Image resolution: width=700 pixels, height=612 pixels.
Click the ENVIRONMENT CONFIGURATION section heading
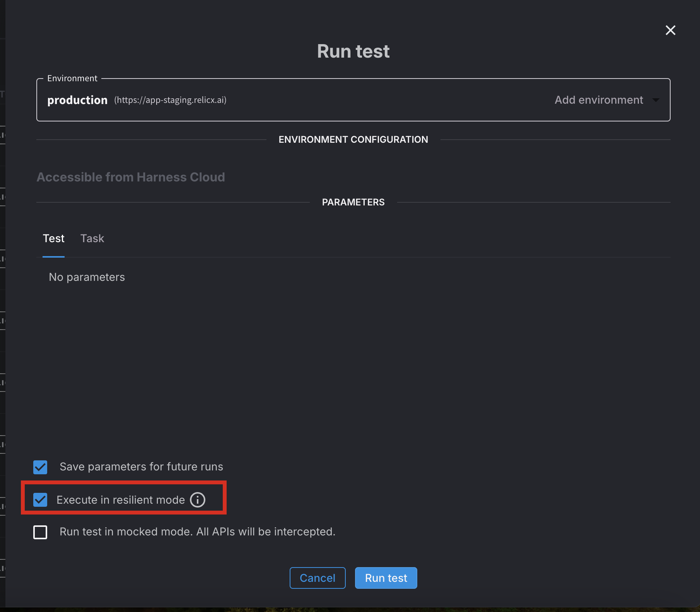pyautogui.click(x=353, y=140)
